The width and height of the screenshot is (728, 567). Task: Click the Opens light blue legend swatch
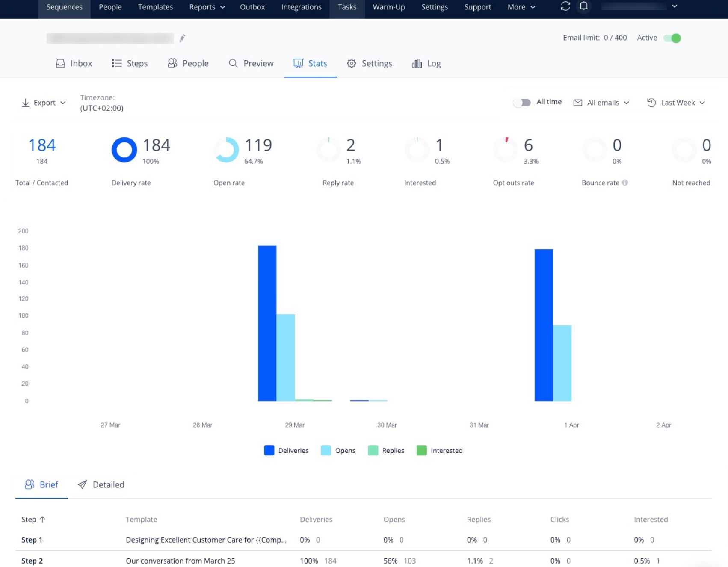click(326, 450)
